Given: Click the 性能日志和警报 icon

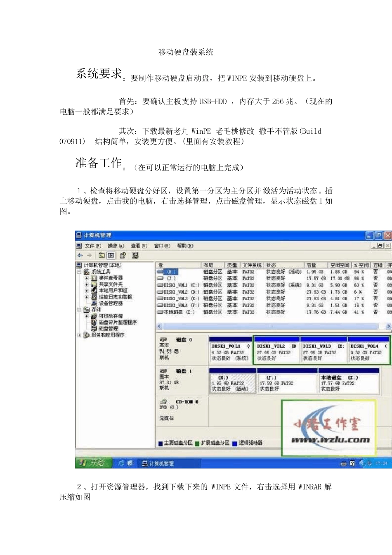Looking at the screenshot, I should [x=94, y=297].
